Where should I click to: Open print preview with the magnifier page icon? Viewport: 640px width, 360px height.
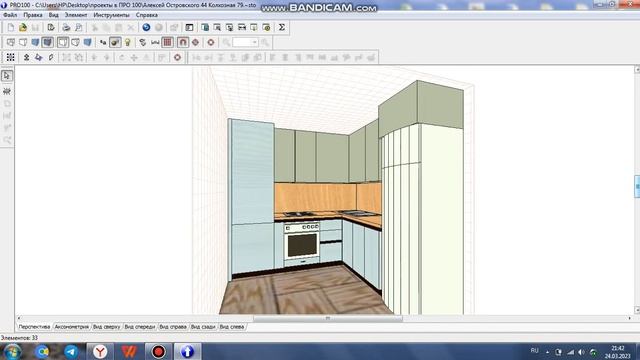(78, 27)
